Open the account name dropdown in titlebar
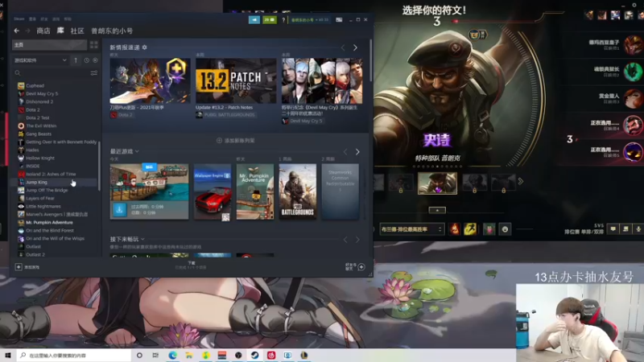The width and height of the screenshot is (644, 362). pyautogui.click(x=310, y=19)
